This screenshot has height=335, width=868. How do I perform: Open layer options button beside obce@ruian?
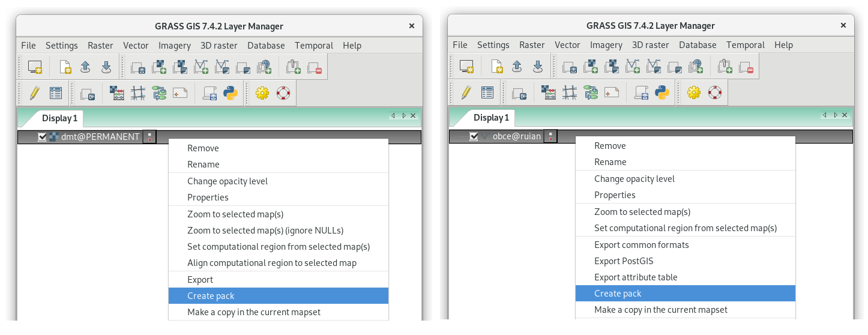click(550, 137)
